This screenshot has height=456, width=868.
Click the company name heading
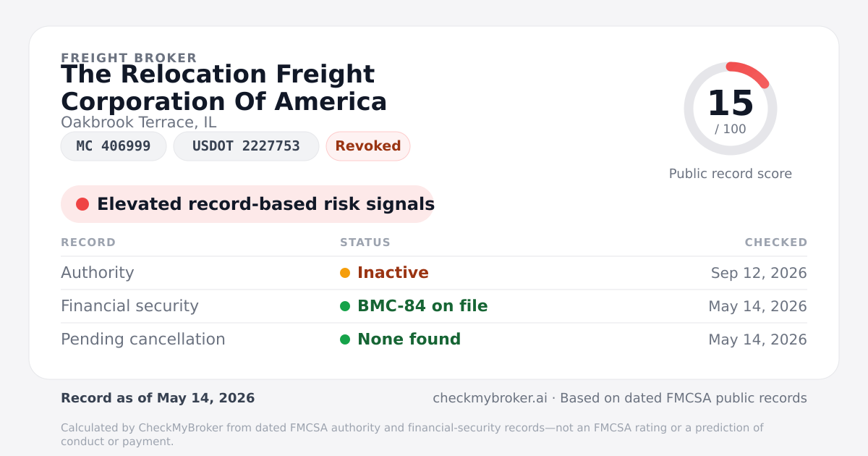click(224, 88)
